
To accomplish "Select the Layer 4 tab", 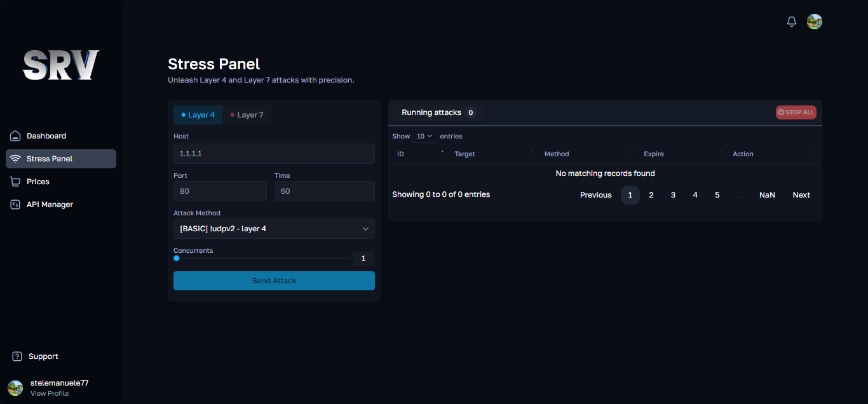I will (x=198, y=115).
